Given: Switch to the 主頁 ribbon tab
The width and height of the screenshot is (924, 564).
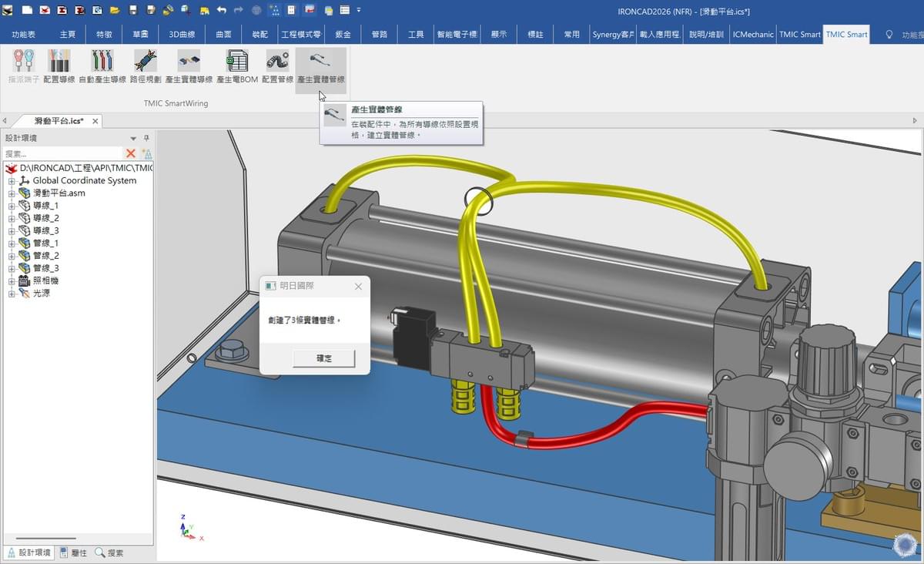Looking at the screenshot, I should [68, 35].
